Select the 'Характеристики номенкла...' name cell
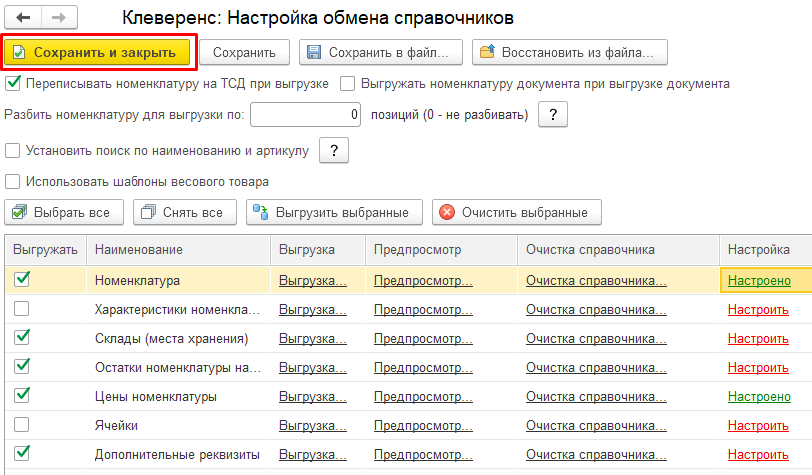This screenshot has height=475, width=812. (x=179, y=310)
